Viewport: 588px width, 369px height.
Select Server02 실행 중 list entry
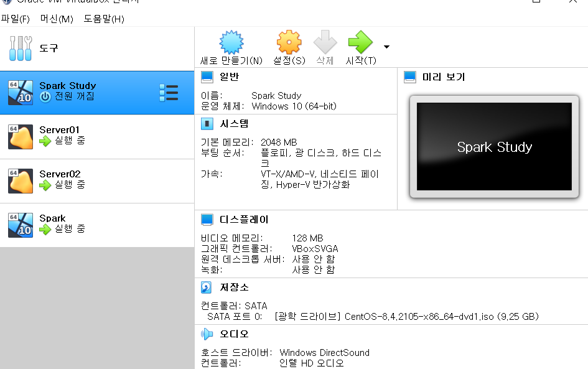point(97,181)
